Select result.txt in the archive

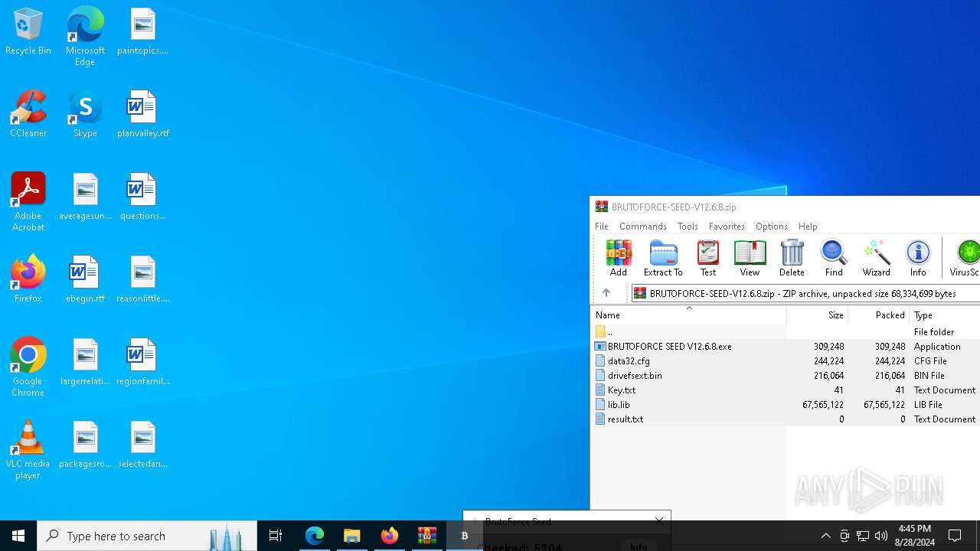tap(786, 419)
